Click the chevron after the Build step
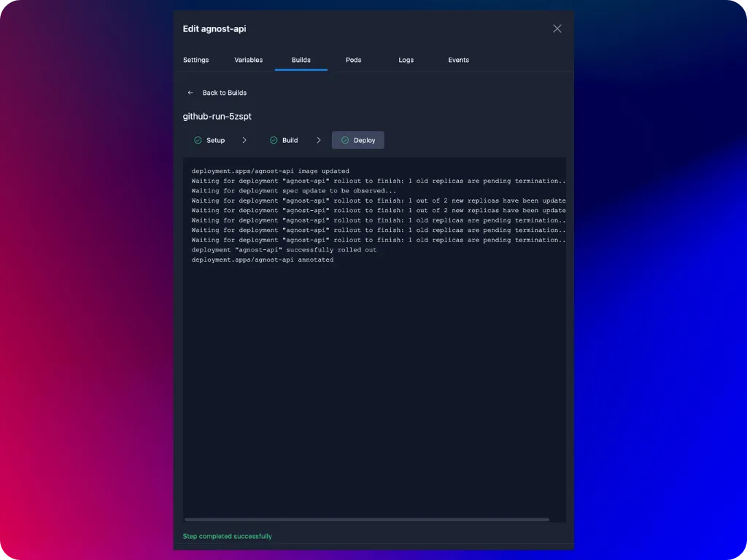The width and height of the screenshot is (747, 560). click(319, 140)
